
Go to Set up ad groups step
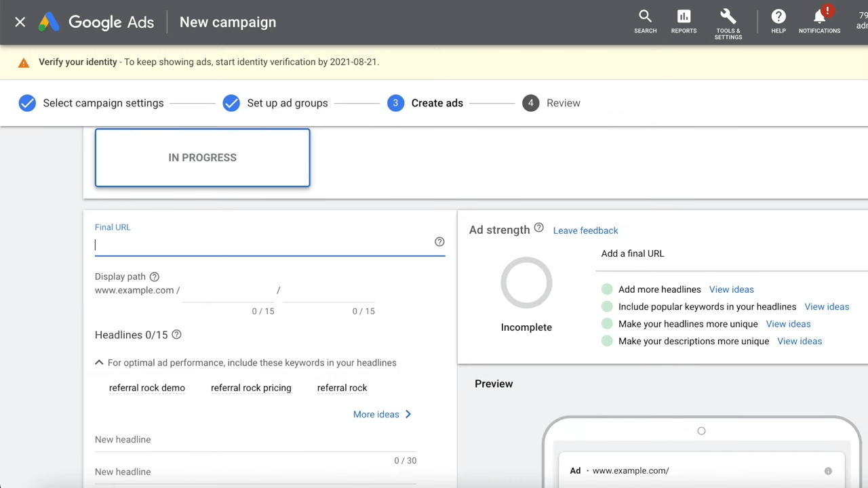pos(288,103)
